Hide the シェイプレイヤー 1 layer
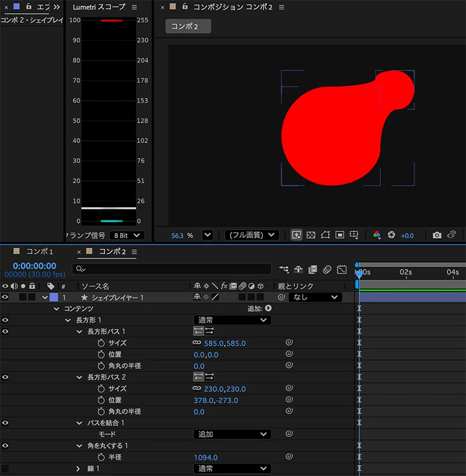The image size is (466, 476). 5,297
